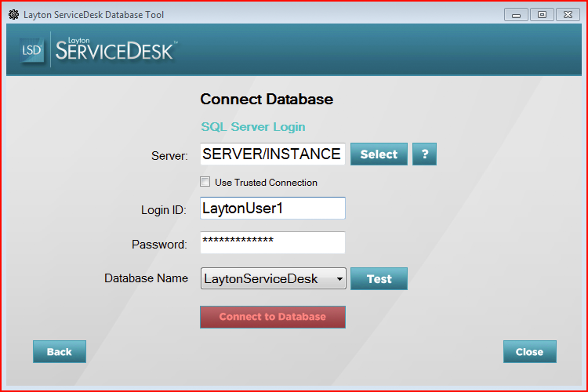Test the database connection
This screenshot has width=588, height=392.
(x=379, y=279)
